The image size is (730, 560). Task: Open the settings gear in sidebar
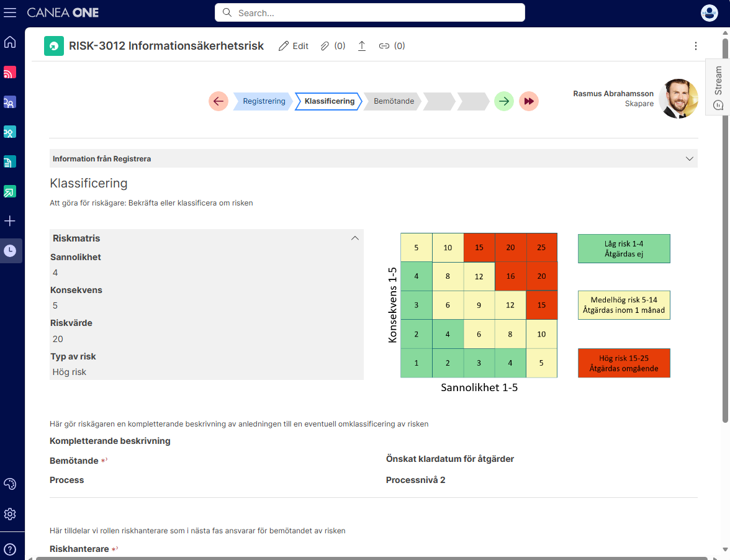pyautogui.click(x=10, y=514)
